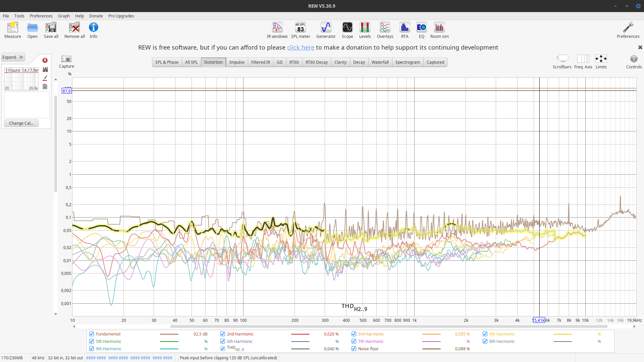Click the horizontal graph scrollbar

pyautogui.click(x=389, y=326)
